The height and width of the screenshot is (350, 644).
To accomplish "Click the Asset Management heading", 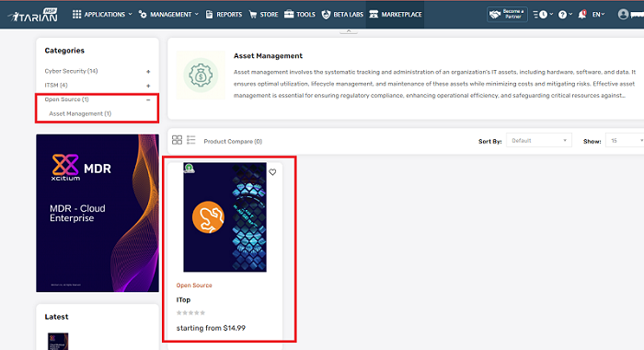I will coord(268,56).
